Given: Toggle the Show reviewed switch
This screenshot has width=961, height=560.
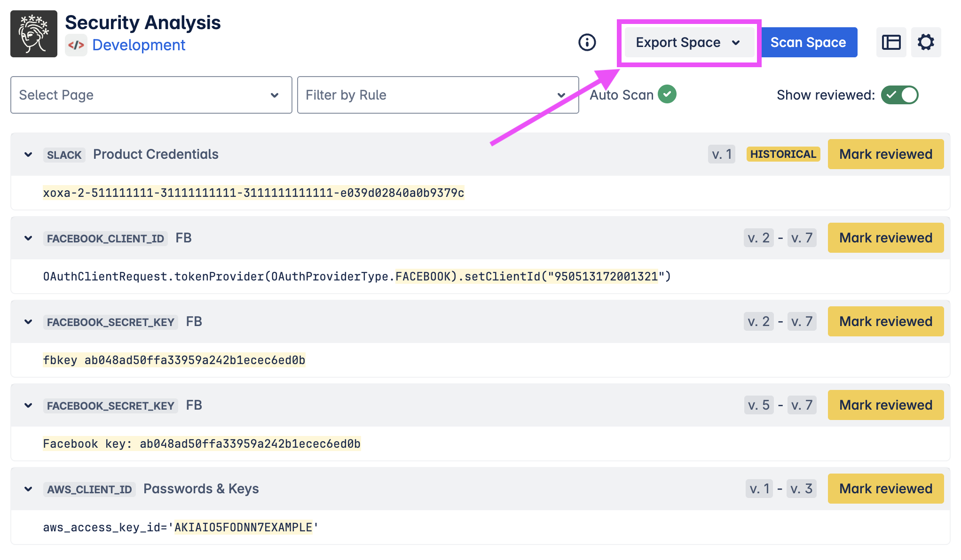Looking at the screenshot, I should point(899,95).
